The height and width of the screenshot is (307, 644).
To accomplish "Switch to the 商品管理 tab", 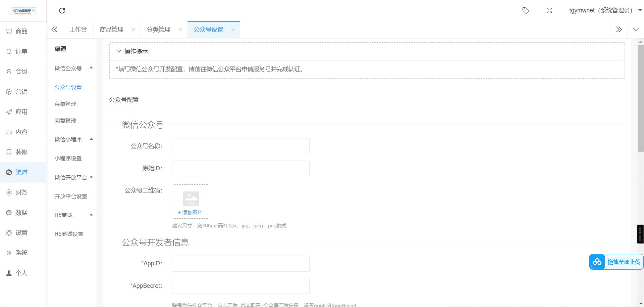I will pos(112,30).
